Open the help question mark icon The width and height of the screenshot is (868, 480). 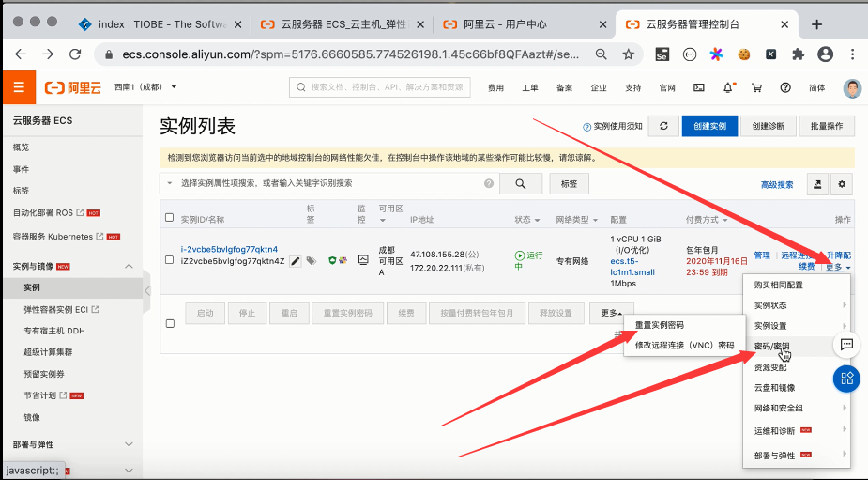[785, 87]
